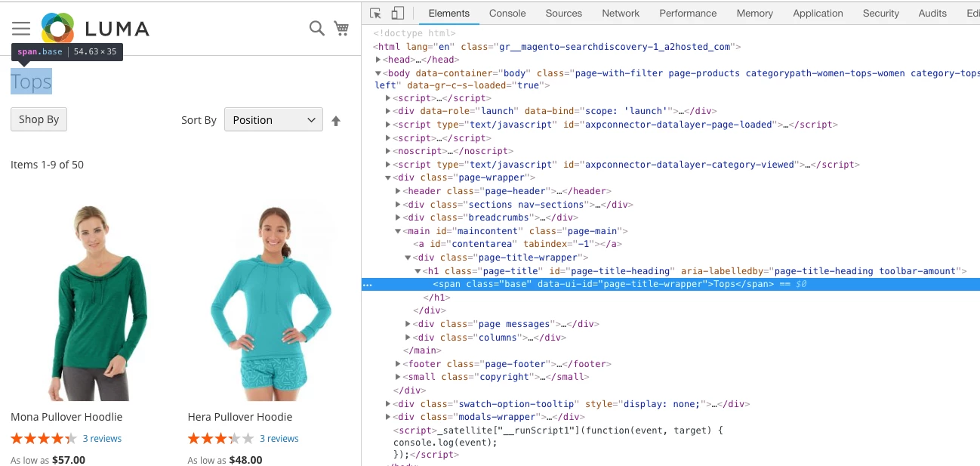Expand the sections nav-sections div
This screenshot has height=466, width=980.
point(399,205)
